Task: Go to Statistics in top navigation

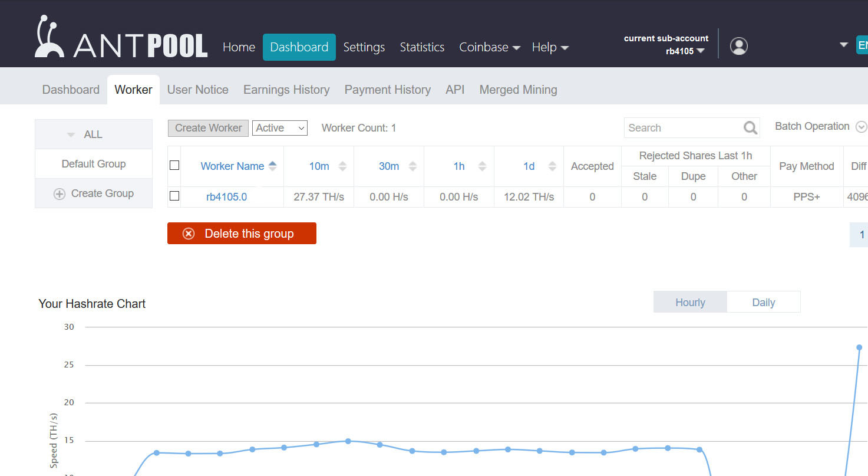Action: (x=422, y=47)
